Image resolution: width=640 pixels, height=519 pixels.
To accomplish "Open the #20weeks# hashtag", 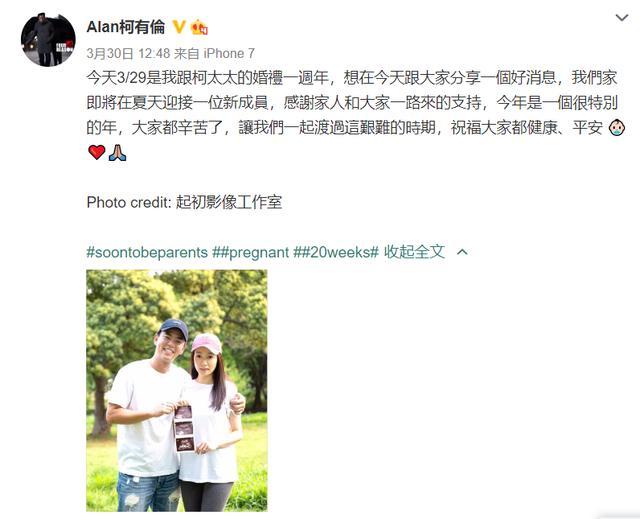I will [341, 253].
